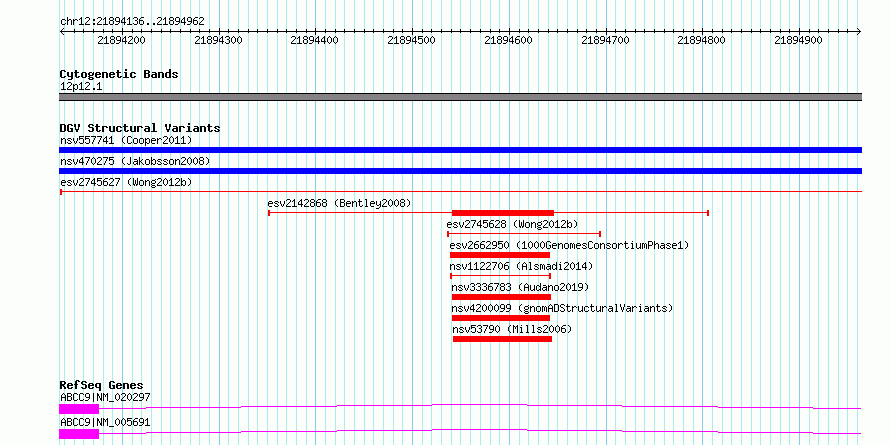890x445 pixels.
Task: Open gene ABCC9|NM_005691 label
Action: click(x=105, y=423)
